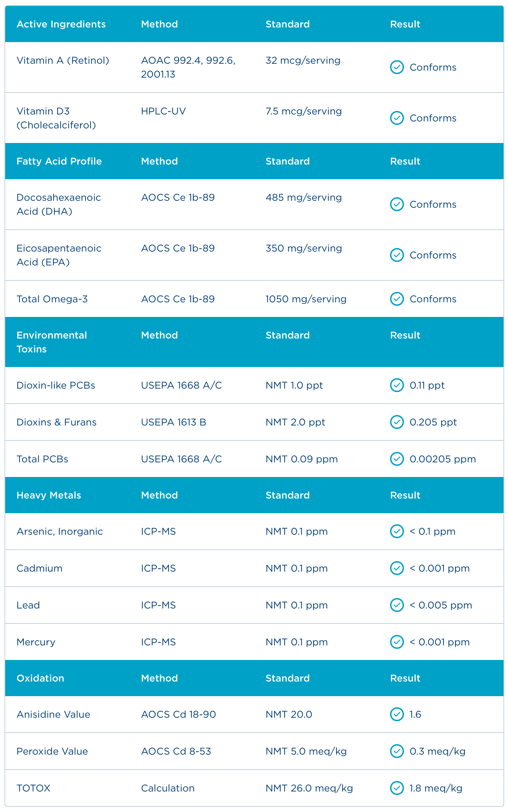Viewport: 508px width, 812px height.
Task: Click the Peroxide Value row label
Action: tap(52, 751)
